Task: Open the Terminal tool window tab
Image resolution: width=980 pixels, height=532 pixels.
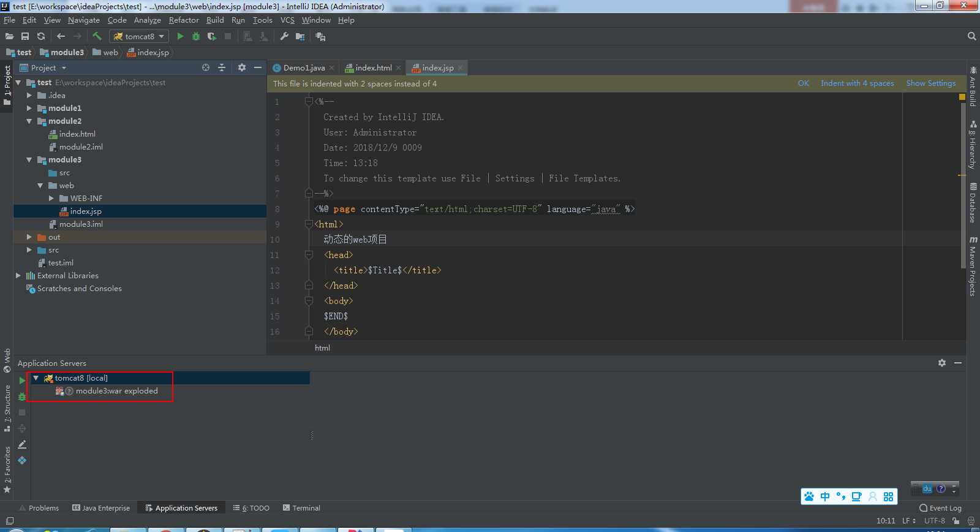Action: click(301, 507)
